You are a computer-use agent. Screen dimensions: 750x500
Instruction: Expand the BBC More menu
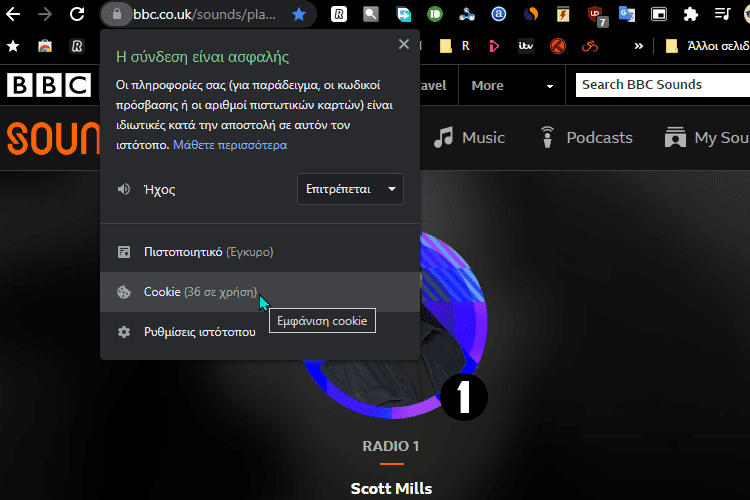point(512,86)
